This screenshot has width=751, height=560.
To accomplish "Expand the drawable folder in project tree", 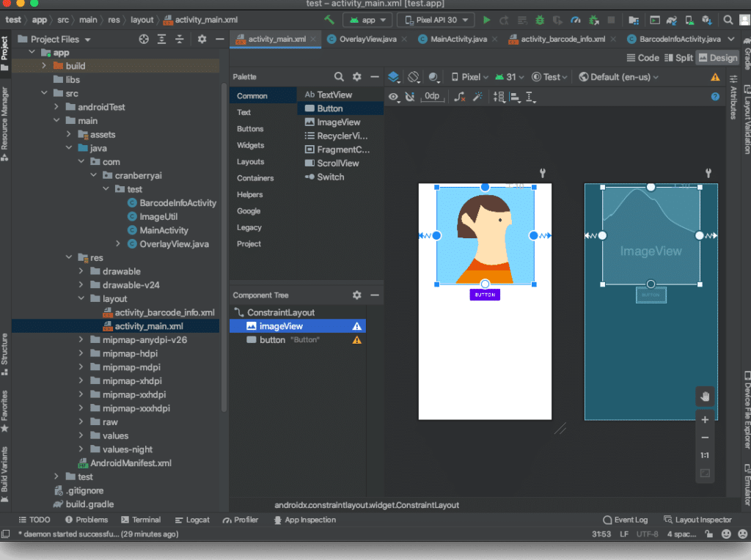I will click(x=81, y=271).
